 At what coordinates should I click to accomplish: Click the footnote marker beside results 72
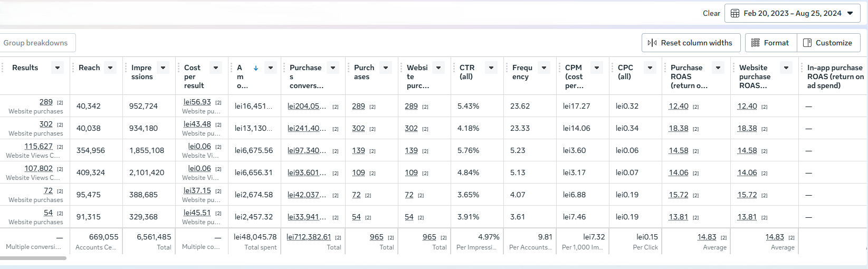pos(60,191)
